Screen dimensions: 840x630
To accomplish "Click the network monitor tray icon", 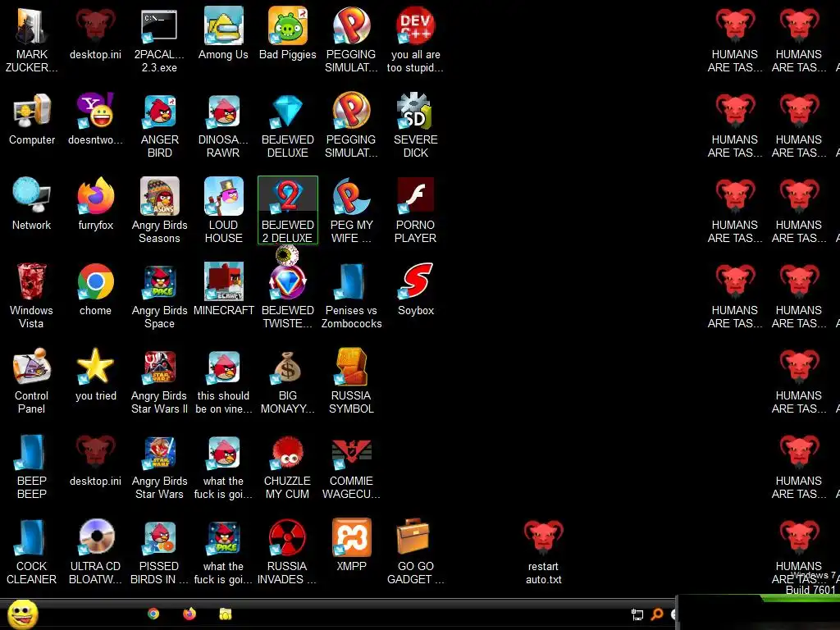I will (637, 614).
